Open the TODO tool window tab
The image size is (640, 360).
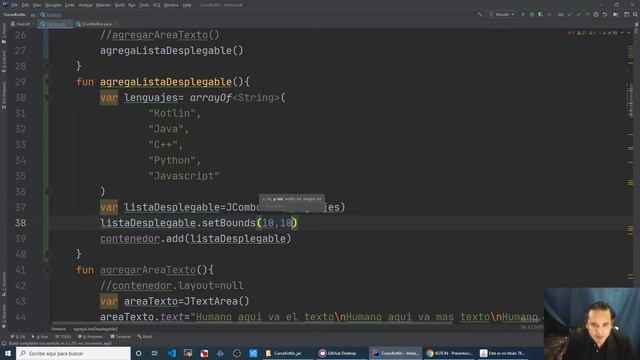pos(63,337)
